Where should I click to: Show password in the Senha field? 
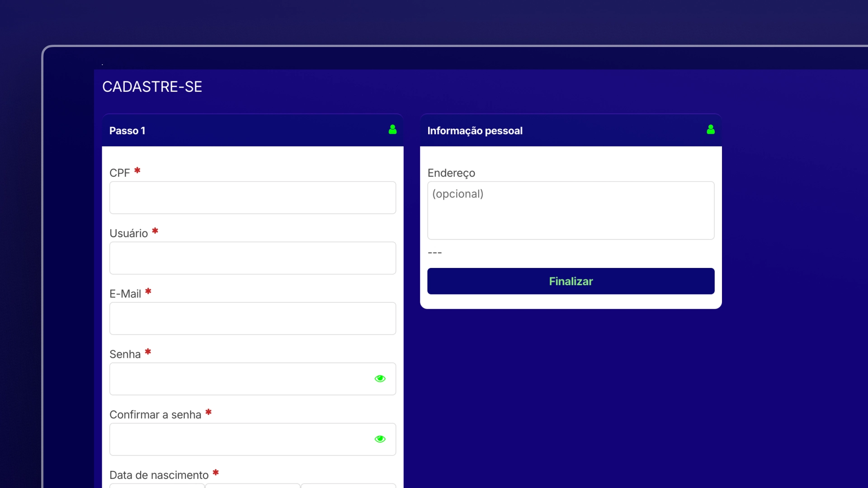point(380,379)
